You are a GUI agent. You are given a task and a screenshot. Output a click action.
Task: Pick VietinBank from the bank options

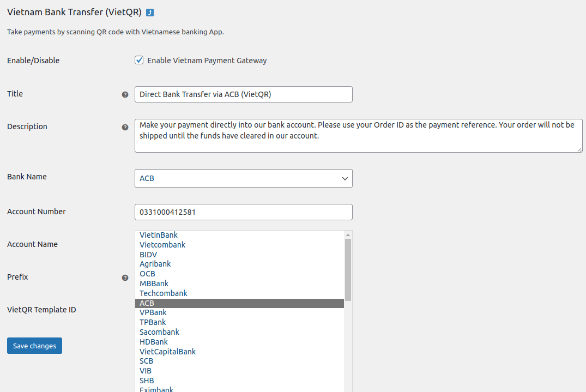coord(159,235)
